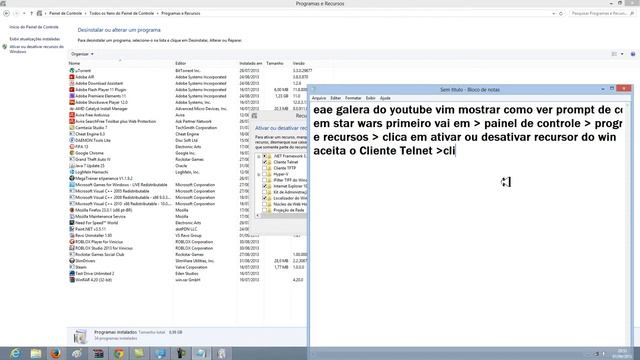Image resolution: width=640 pixels, height=360 pixels.
Task: Click the refresh icon beside address bar
Action: coord(561,13)
